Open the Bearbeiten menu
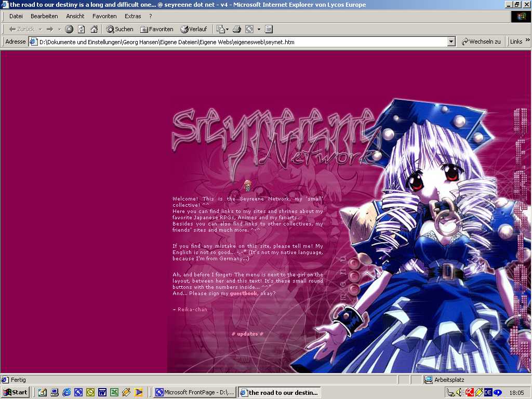The width and height of the screenshot is (532, 399). [x=44, y=16]
